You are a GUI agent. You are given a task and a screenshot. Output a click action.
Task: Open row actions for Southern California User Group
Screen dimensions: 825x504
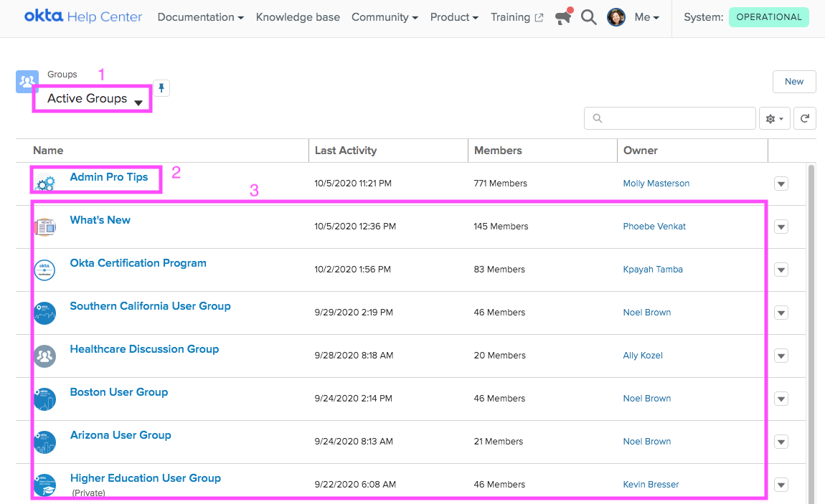[x=781, y=313]
